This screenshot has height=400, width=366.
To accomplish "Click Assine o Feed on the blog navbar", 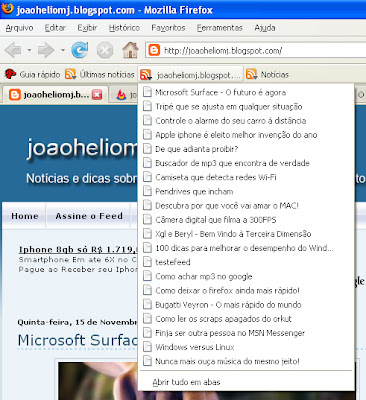I will pos(89,216).
